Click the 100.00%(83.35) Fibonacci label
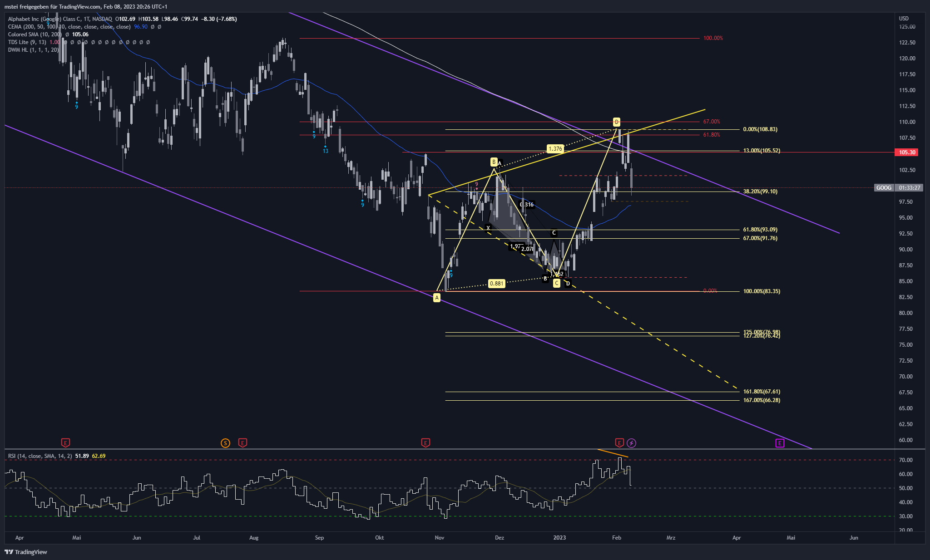This screenshot has height=560, width=930. pyautogui.click(x=762, y=291)
